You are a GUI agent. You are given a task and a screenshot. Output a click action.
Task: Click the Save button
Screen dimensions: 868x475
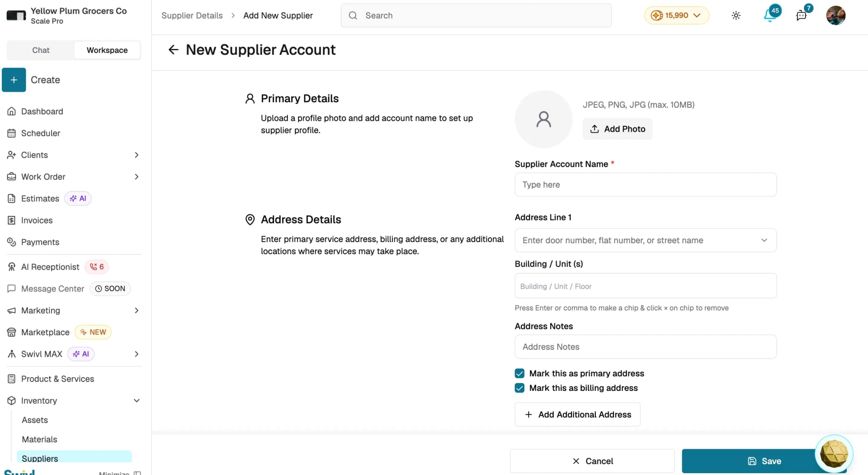point(764,461)
